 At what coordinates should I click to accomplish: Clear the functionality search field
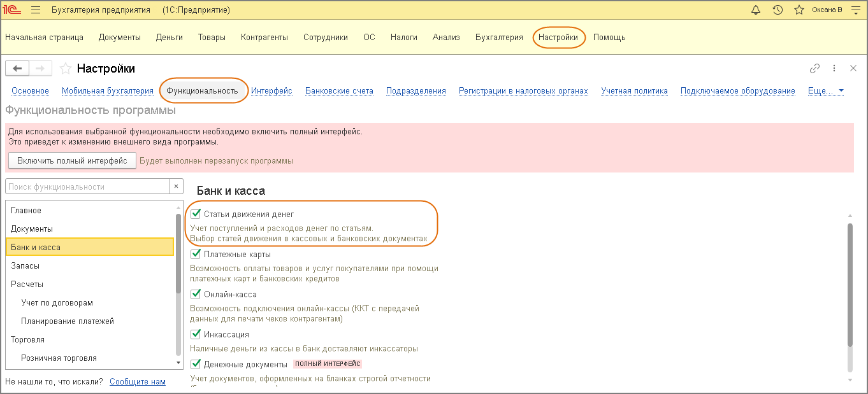coord(178,186)
